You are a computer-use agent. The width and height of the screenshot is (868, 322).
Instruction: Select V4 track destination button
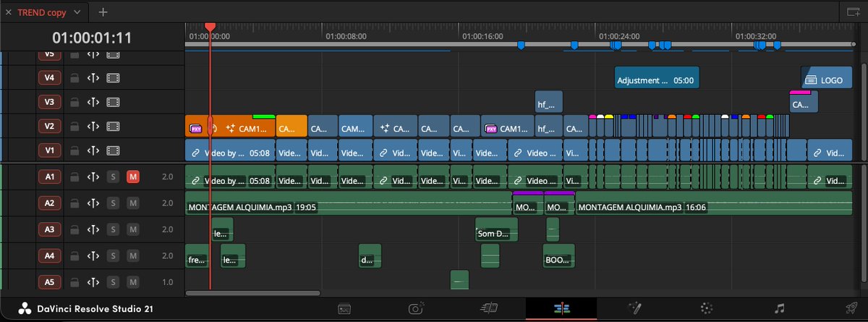[x=49, y=77]
